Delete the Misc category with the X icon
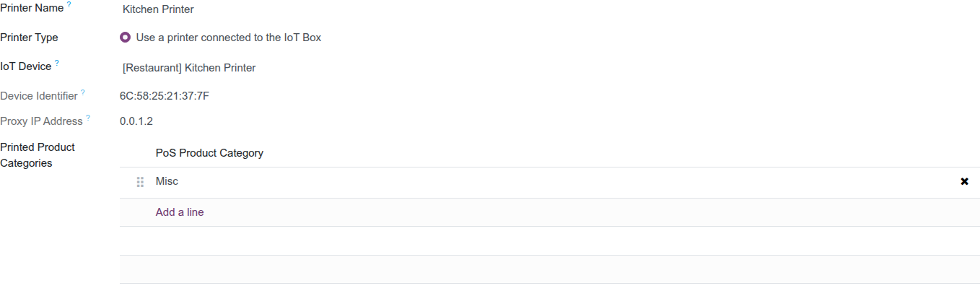980x296 pixels. coord(964,182)
